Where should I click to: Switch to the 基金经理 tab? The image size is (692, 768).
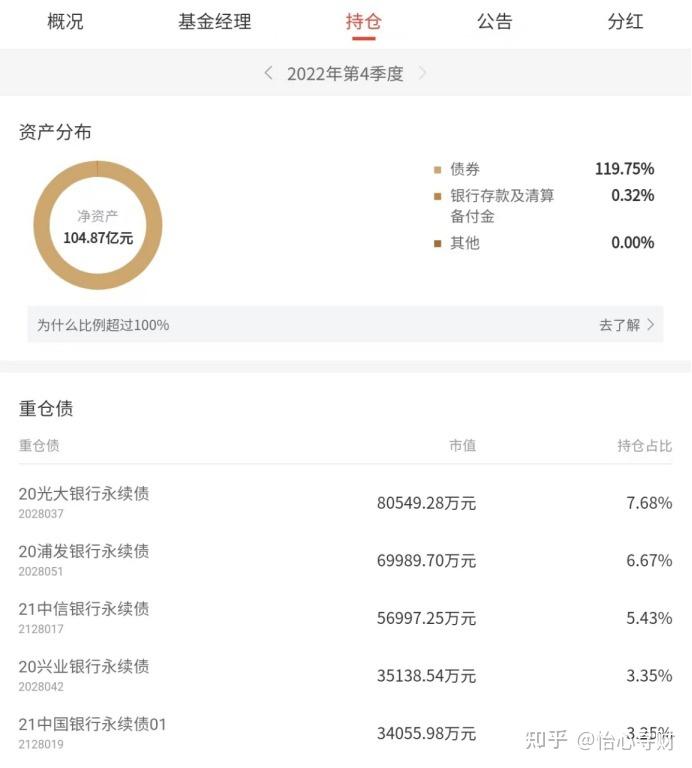click(215, 22)
